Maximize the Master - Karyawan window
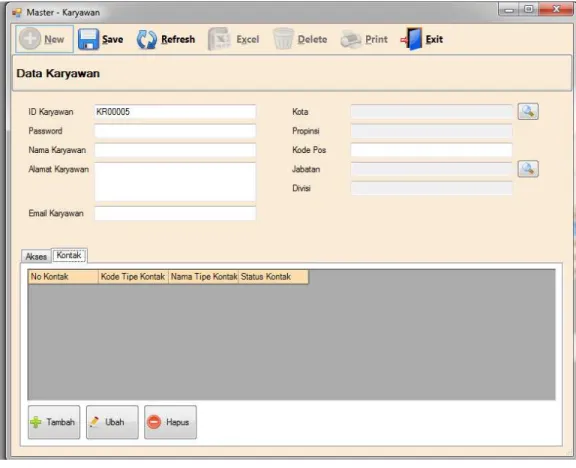 click(529, 9)
